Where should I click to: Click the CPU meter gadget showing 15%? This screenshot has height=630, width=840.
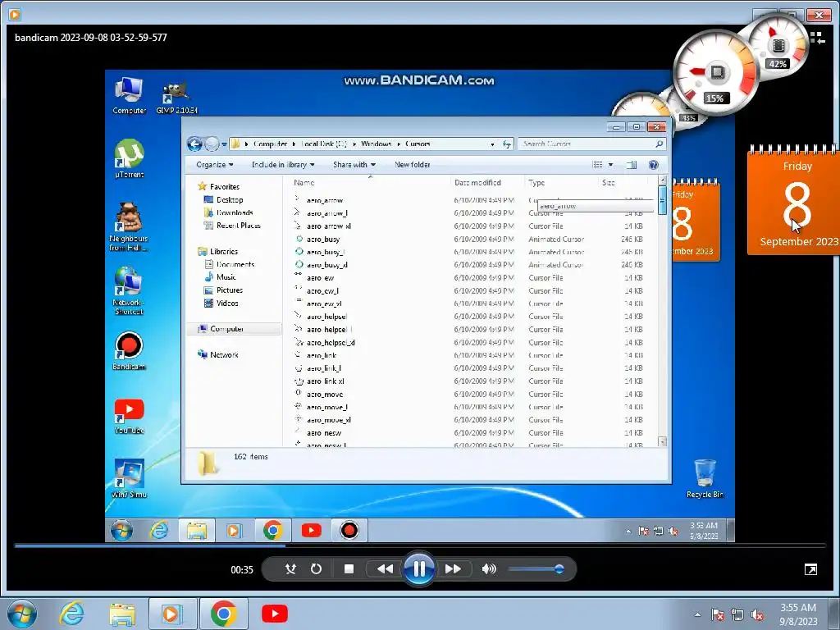click(715, 73)
